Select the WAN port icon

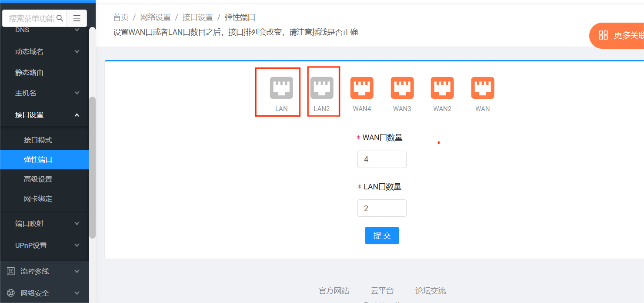(482, 88)
